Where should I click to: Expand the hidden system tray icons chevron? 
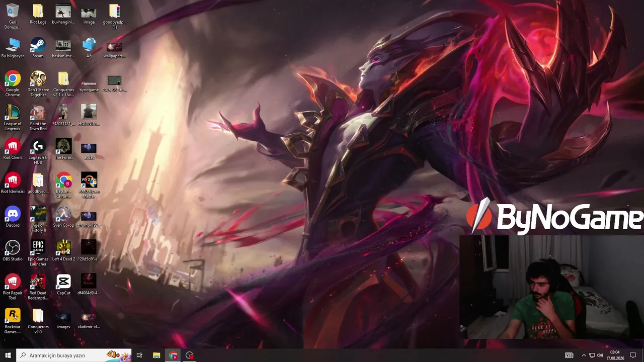(584, 355)
